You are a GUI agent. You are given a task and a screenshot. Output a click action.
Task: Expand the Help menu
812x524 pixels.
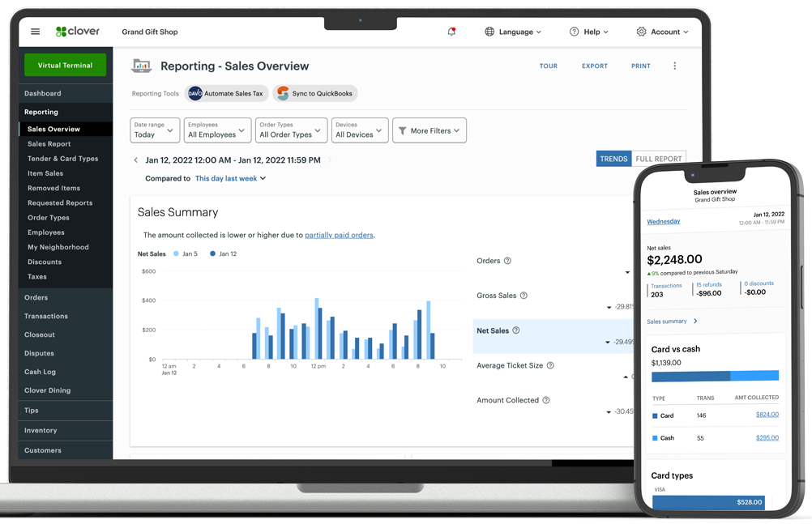(x=589, y=32)
